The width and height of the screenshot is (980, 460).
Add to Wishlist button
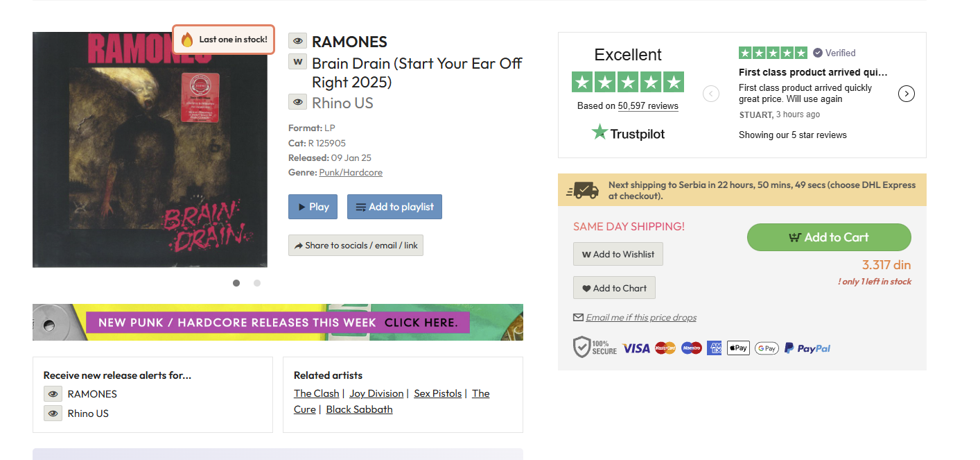tap(618, 254)
